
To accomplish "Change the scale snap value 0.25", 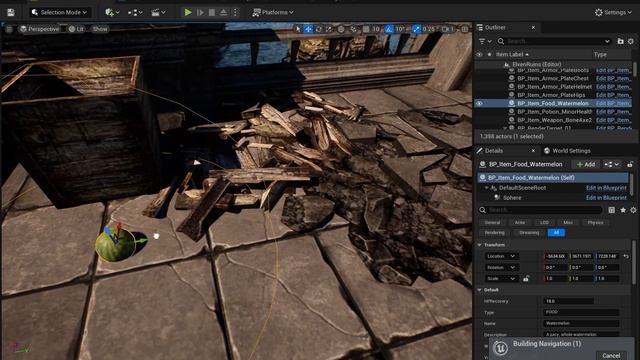I will (x=429, y=29).
